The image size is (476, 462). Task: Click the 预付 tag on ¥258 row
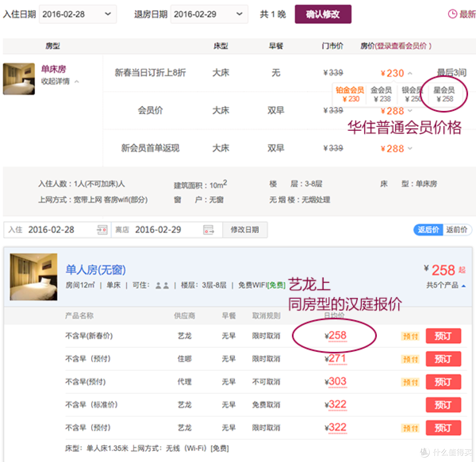[410, 336]
